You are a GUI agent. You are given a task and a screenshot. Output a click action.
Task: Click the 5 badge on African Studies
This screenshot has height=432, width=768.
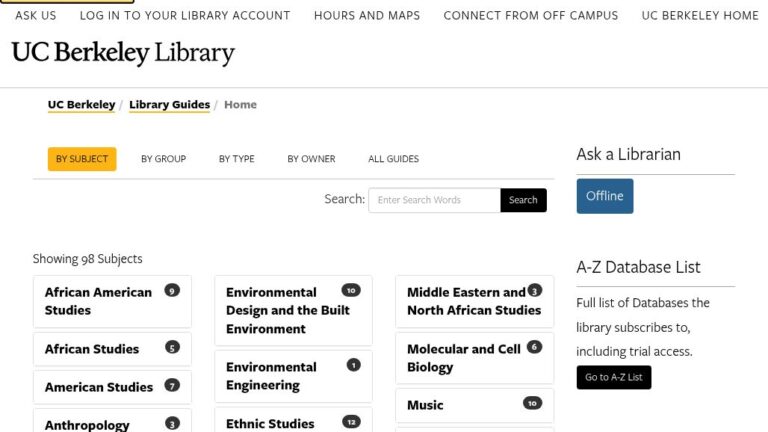tap(172, 347)
